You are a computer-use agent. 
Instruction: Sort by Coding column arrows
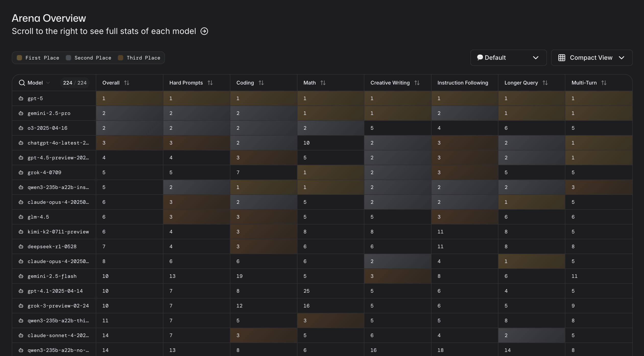(261, 83)
